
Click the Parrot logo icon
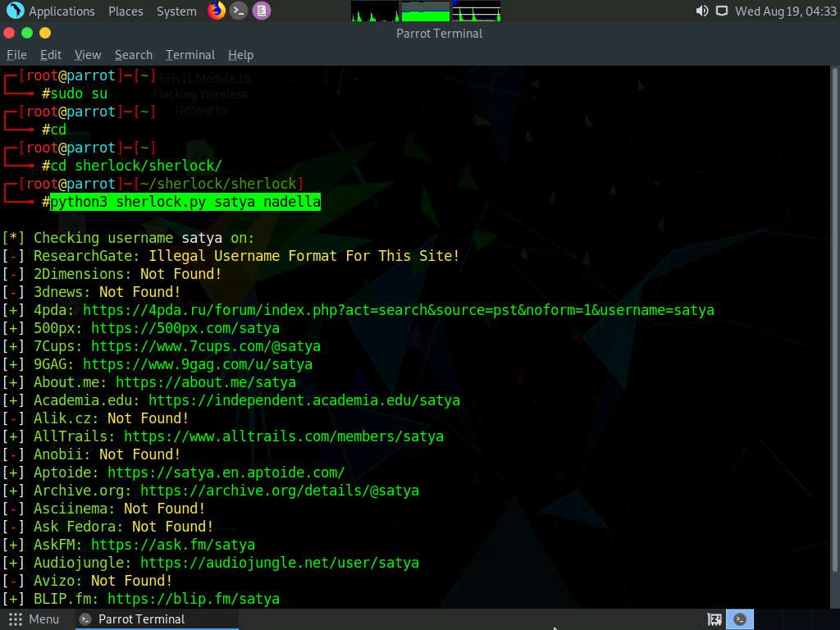coord(15,11)
